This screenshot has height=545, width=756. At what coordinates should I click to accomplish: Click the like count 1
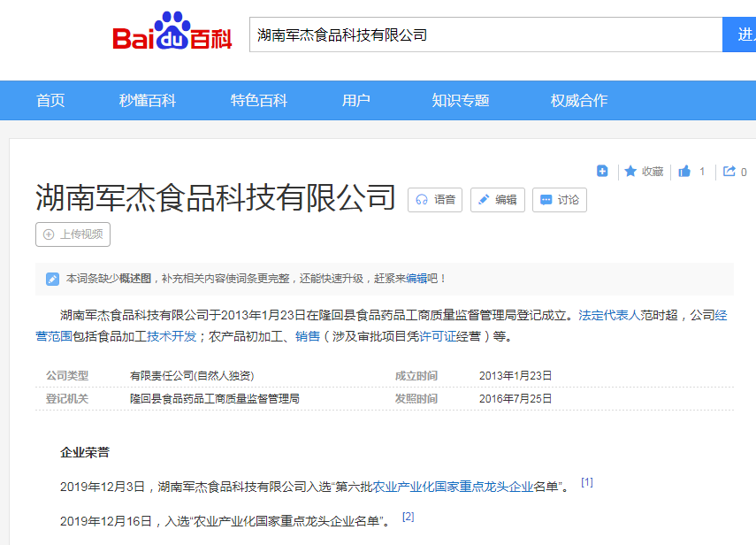[x=702, y=172]
